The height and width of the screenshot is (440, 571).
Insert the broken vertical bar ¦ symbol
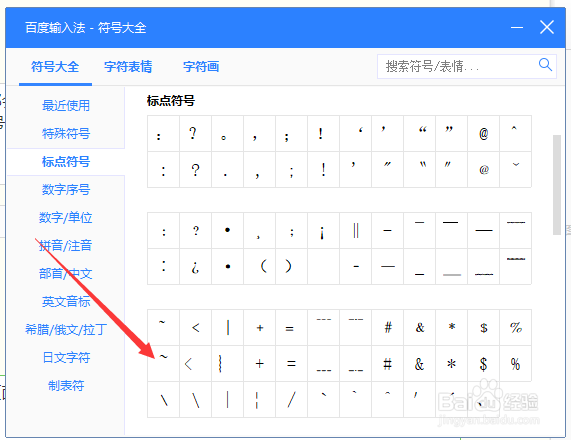[x=259, y=400]
